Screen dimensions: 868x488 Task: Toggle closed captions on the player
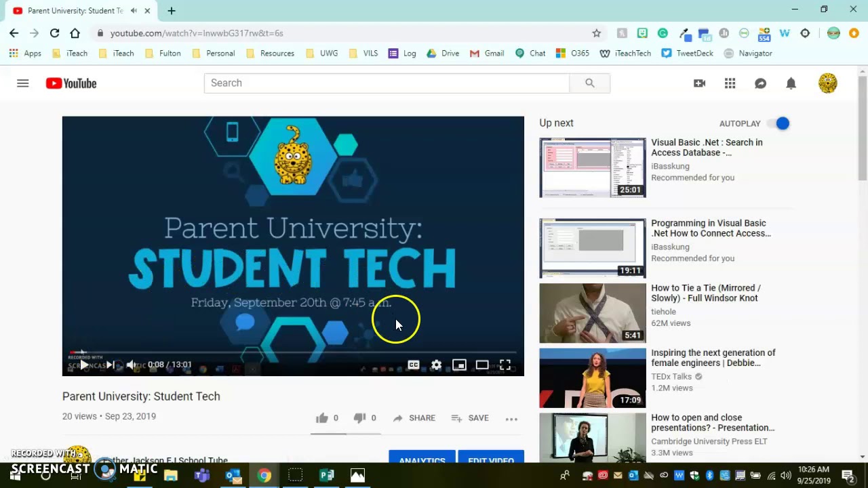tap(413, 365)
